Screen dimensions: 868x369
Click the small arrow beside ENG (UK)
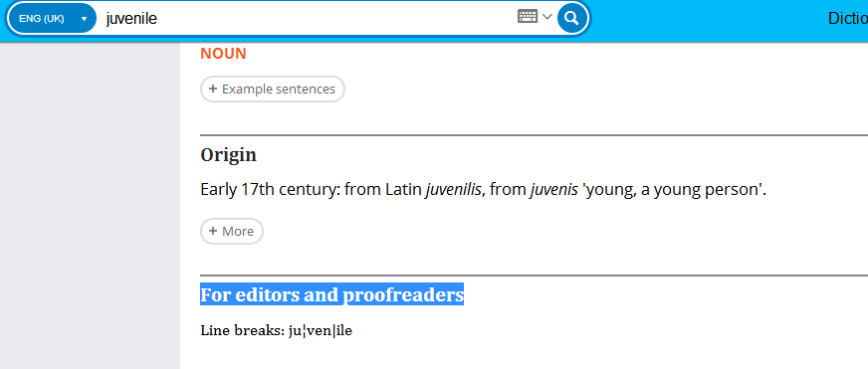[x=85, y=19]
